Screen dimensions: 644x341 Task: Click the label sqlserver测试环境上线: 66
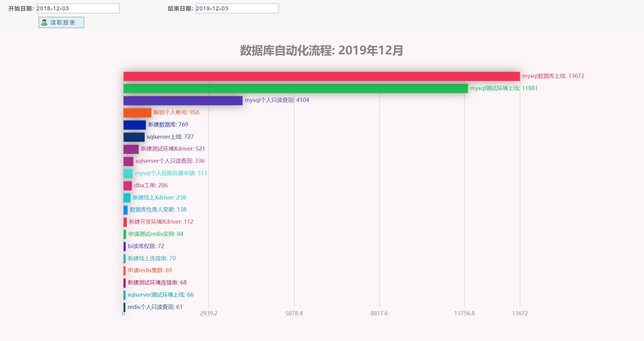tap(161, 295)
